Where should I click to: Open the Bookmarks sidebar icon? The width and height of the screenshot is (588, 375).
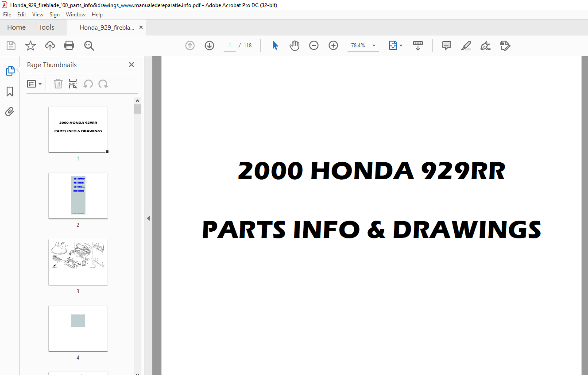tap(10, 92)
